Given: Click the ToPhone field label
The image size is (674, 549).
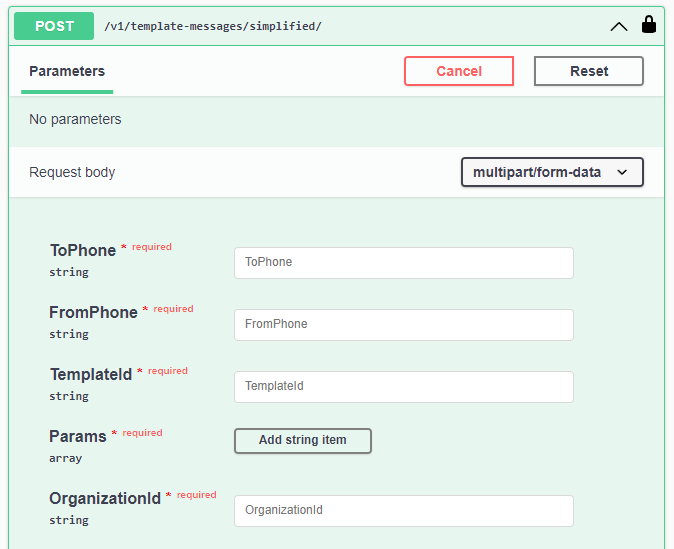Looking at the screenshot, I should [83, 250].
